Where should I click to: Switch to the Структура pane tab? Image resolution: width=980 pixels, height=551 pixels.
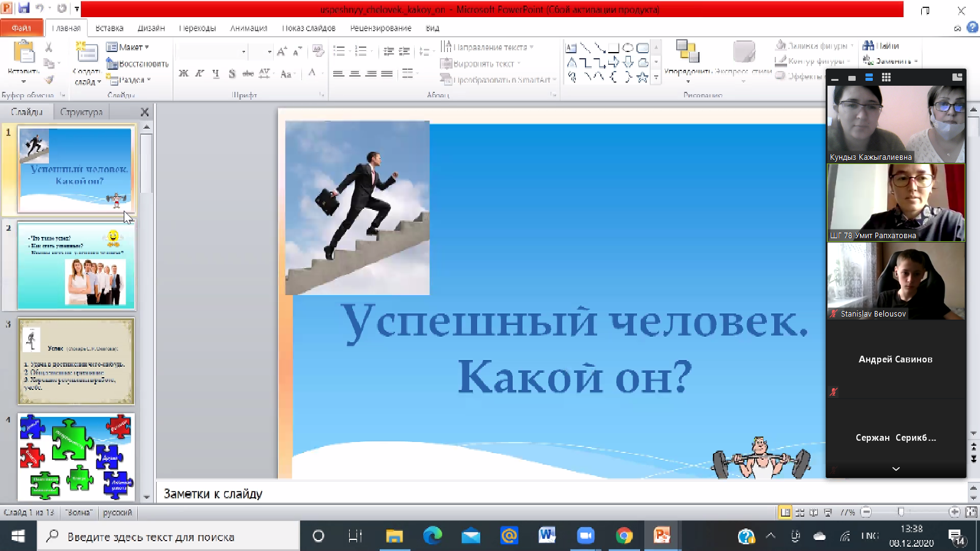pos(81,112)
